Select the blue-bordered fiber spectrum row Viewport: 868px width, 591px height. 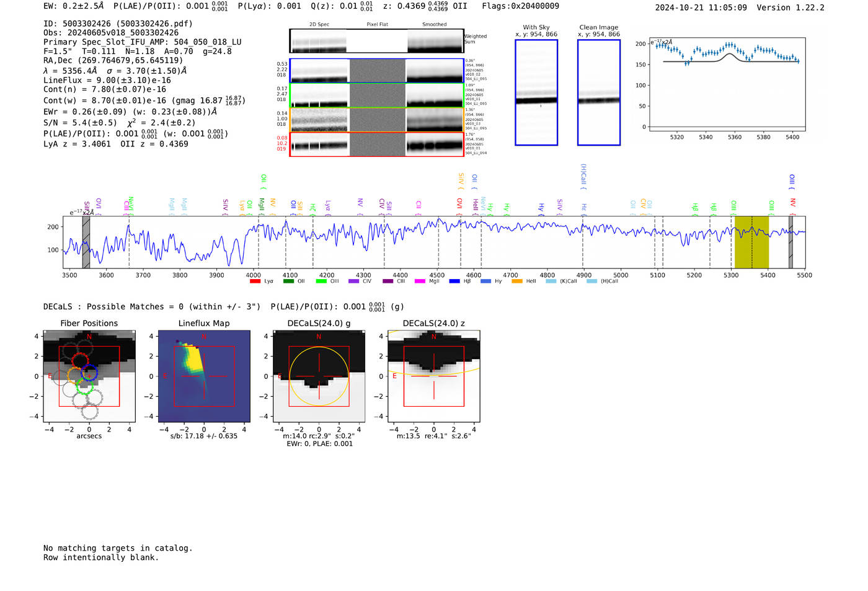(x=376, y=71)
